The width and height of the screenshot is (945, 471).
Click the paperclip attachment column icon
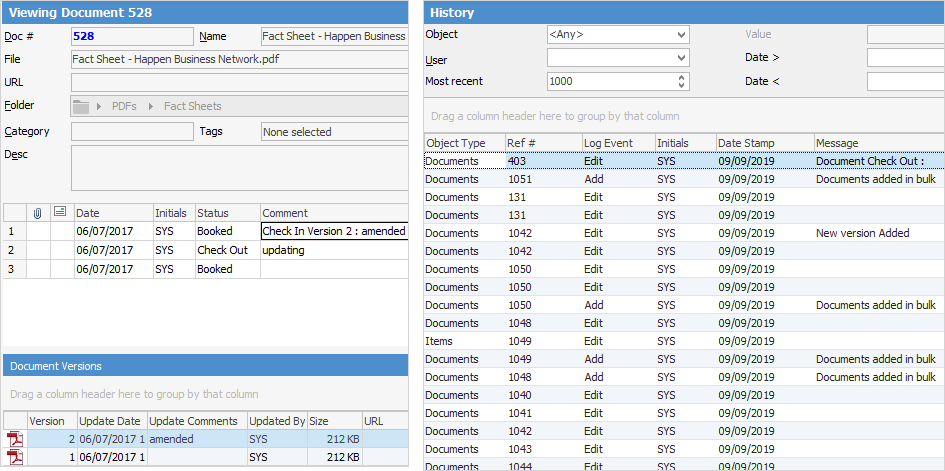pos(38,213)
